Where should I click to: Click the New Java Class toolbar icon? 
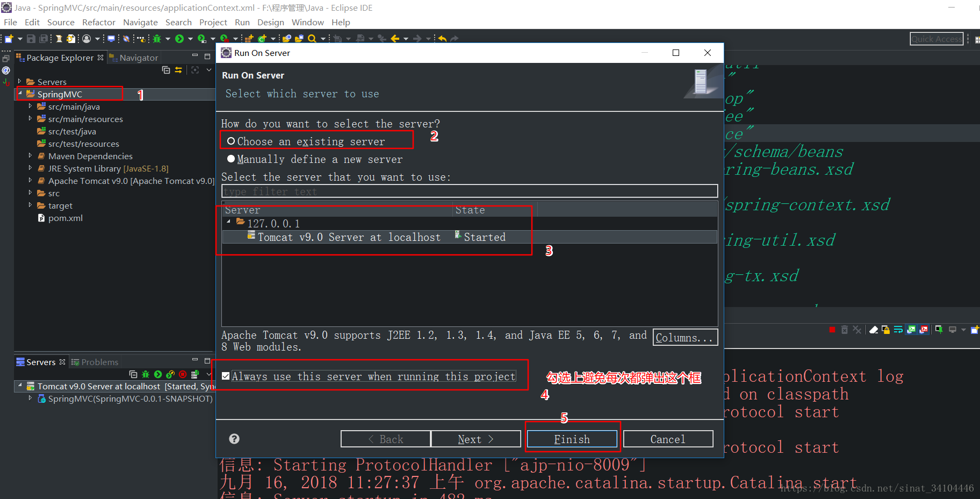[x=262, y=39]
